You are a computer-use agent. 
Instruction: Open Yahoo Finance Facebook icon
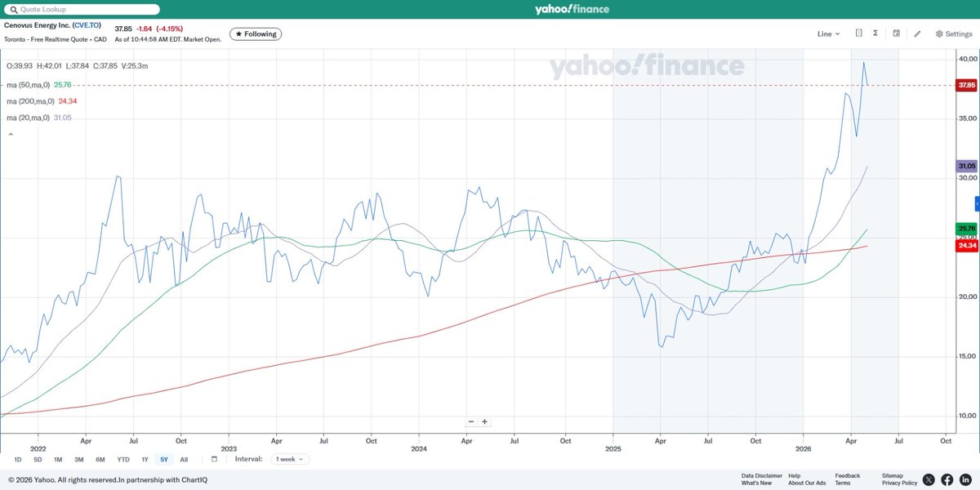tap(947, 479)
